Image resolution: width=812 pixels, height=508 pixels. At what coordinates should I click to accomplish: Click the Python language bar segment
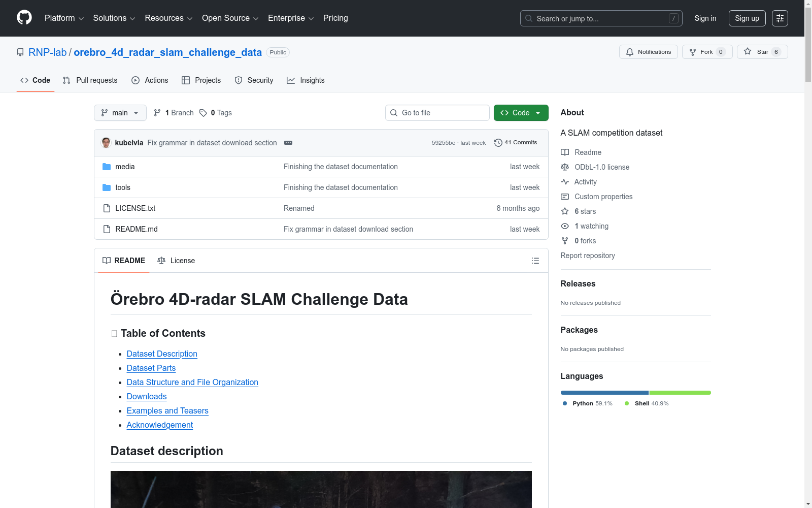point(604,393)
